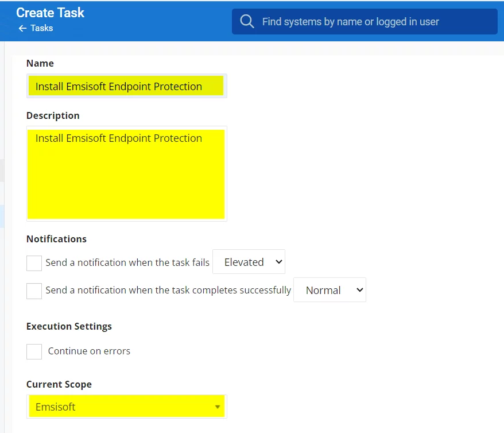Click inside the Description text area

[126, 173]
